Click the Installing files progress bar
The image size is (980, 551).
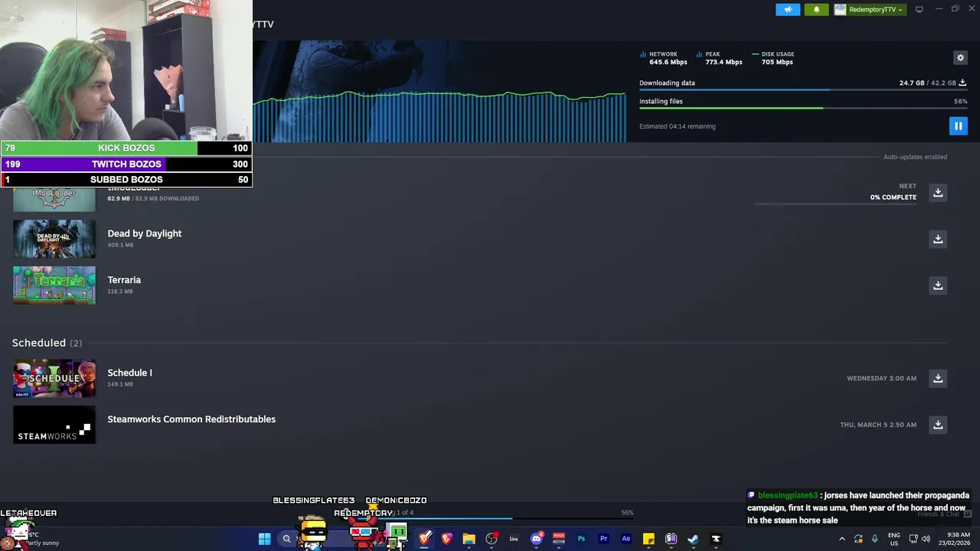tap(803, 108)
